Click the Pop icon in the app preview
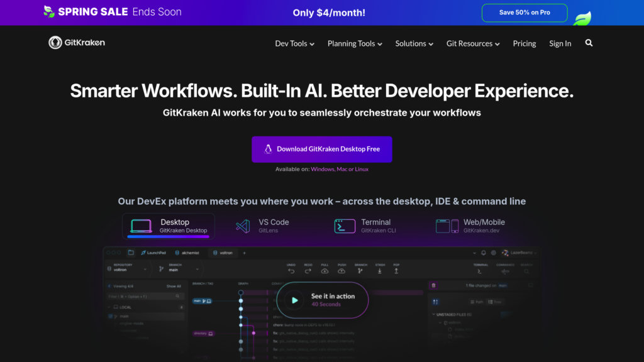This screenshot has width=644, height=362. click(396, 271)
